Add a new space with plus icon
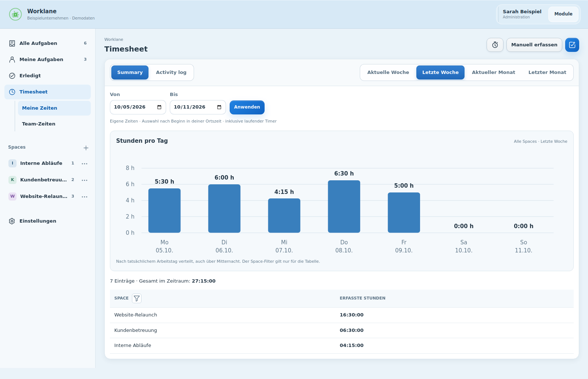This screenshot has height=379, width=588. 86,148
